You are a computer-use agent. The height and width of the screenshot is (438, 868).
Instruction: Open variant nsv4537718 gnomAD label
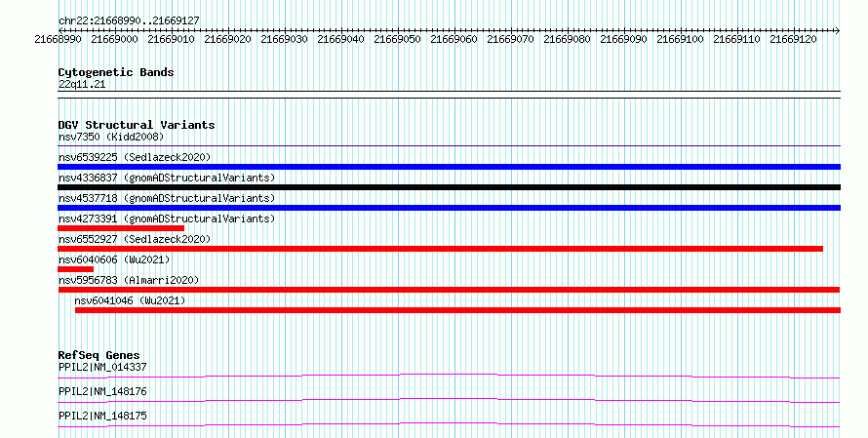pyautogui.click(x=167, y=198)
